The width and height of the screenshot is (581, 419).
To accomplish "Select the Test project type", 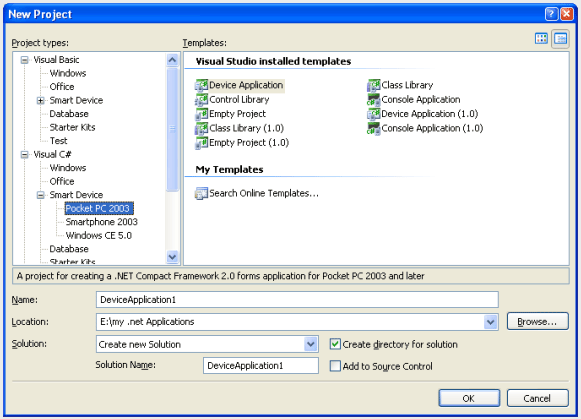I will pos(59,141).
